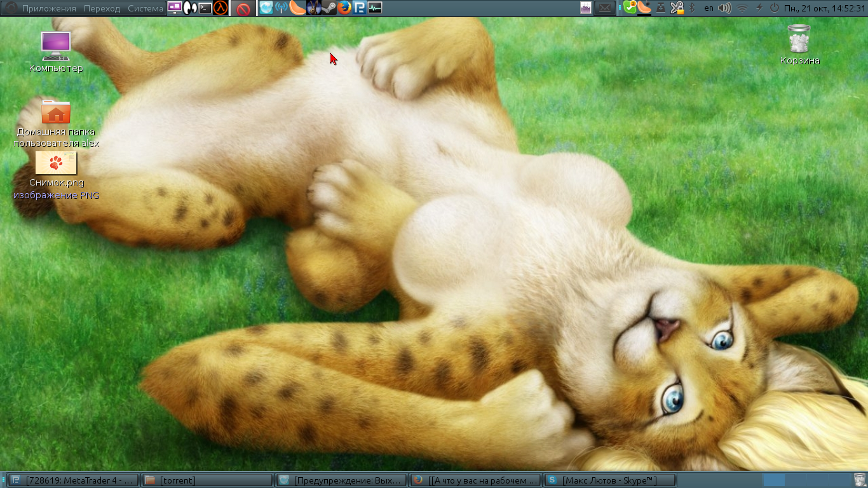This screenshot has height=488, width=868.
Task: Open the light-blue shield launcher in panel
Action: coord(266,8)
